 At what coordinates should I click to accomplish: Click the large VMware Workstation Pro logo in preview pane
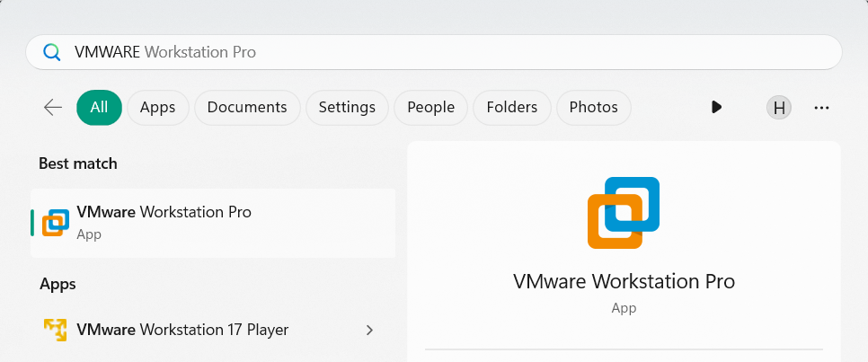[624, 212]
